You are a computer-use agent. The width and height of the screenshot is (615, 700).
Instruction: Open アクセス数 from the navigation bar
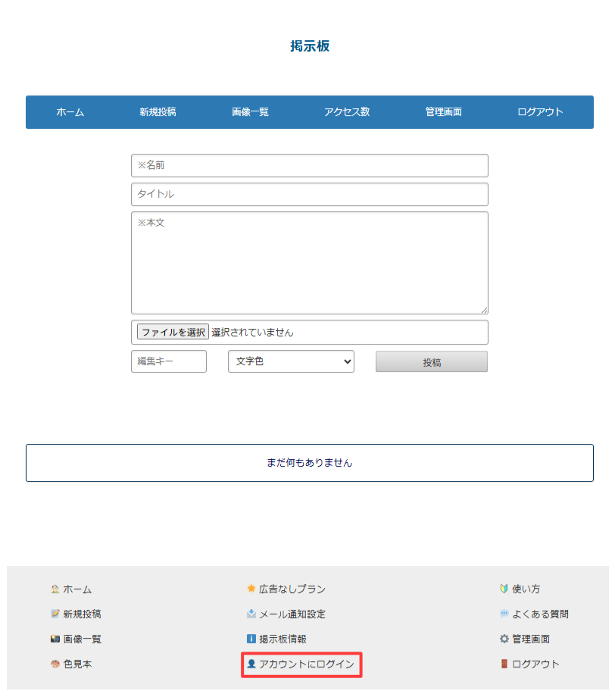click(x=347, y=111)
